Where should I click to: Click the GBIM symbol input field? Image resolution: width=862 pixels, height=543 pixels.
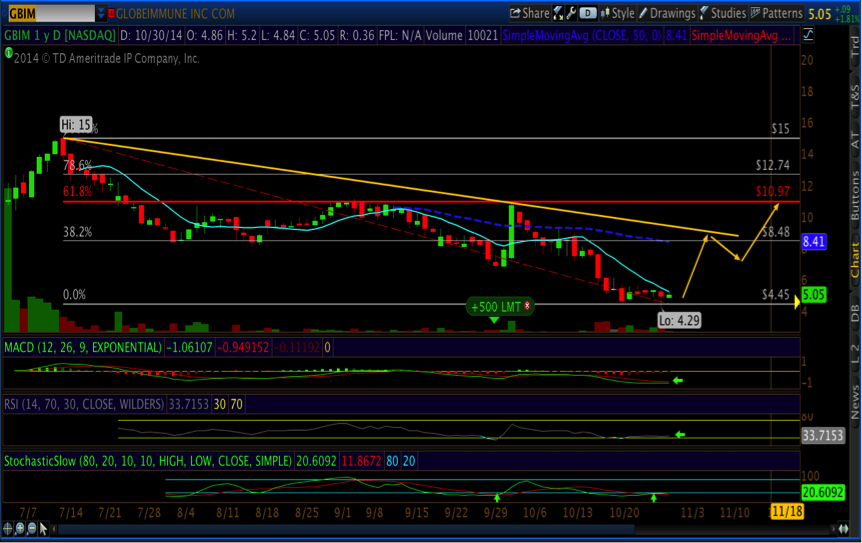[38, 14]
